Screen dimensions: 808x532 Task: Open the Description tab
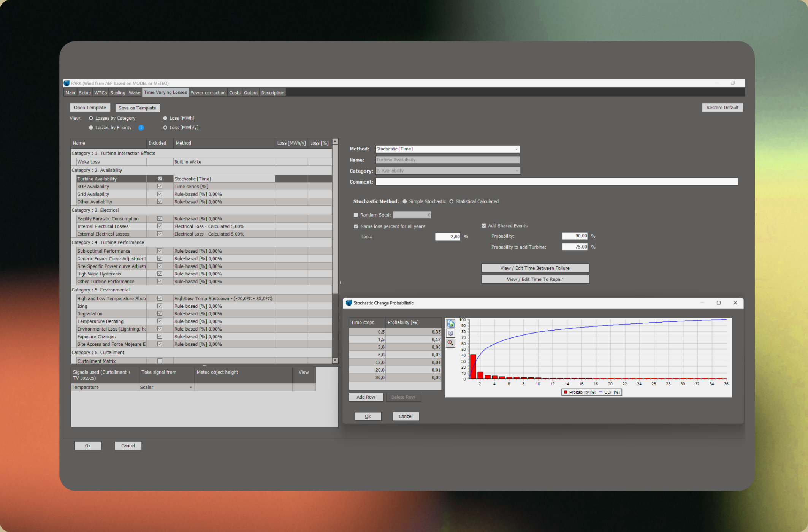tap(273, 93)
